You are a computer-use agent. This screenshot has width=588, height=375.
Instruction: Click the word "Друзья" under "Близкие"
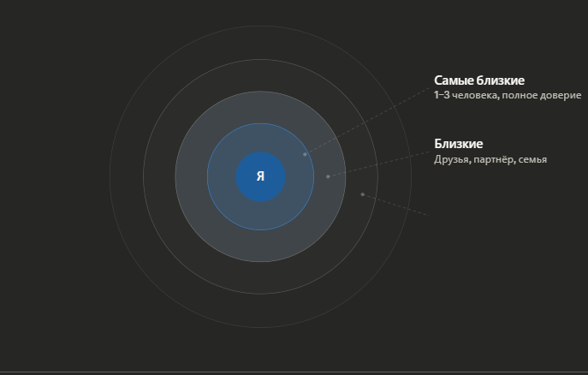click(x=450, y=159)
